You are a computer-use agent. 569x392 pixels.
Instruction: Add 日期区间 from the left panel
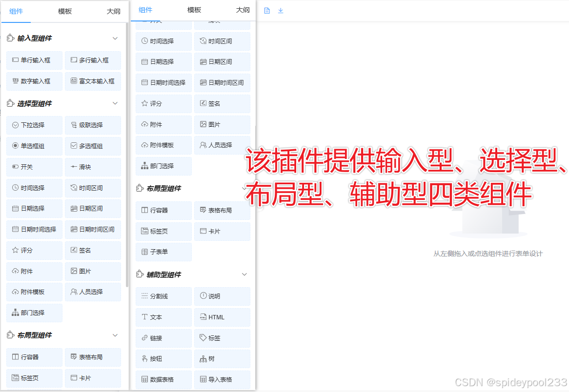pyautogui.click(x=93, y=209)
